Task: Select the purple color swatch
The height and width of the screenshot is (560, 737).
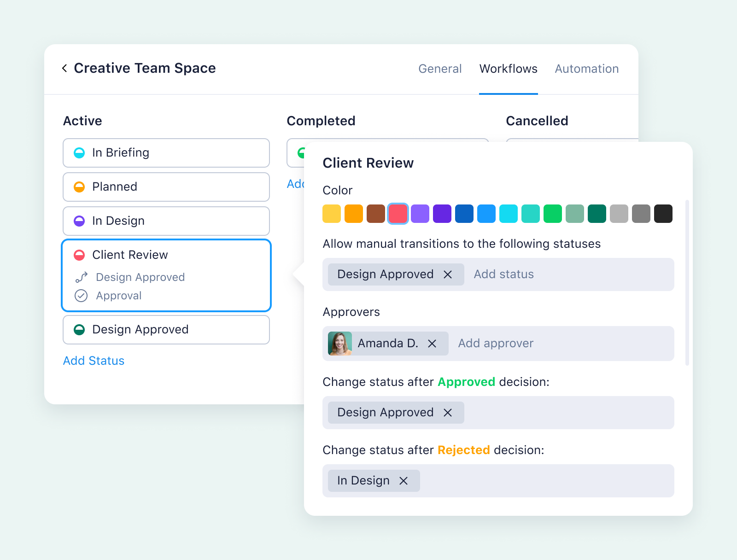Action: click(420, 213)
